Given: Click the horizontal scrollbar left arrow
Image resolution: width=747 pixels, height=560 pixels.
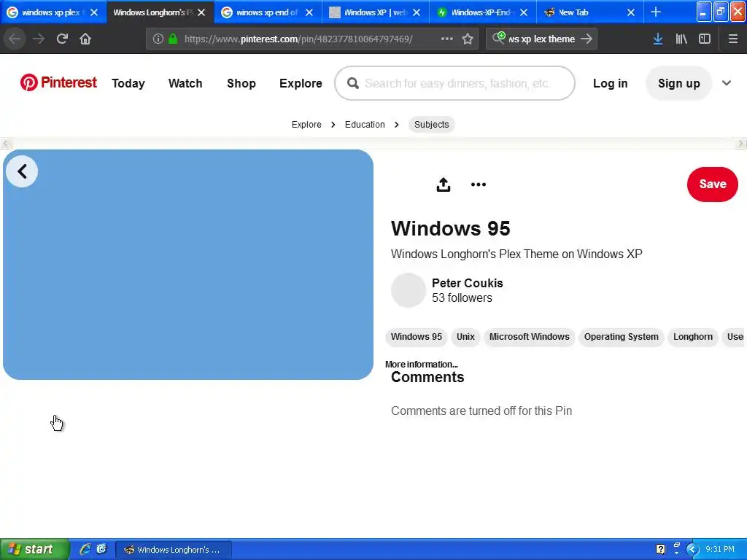Looking at the screenshot, I should point(6,143).
